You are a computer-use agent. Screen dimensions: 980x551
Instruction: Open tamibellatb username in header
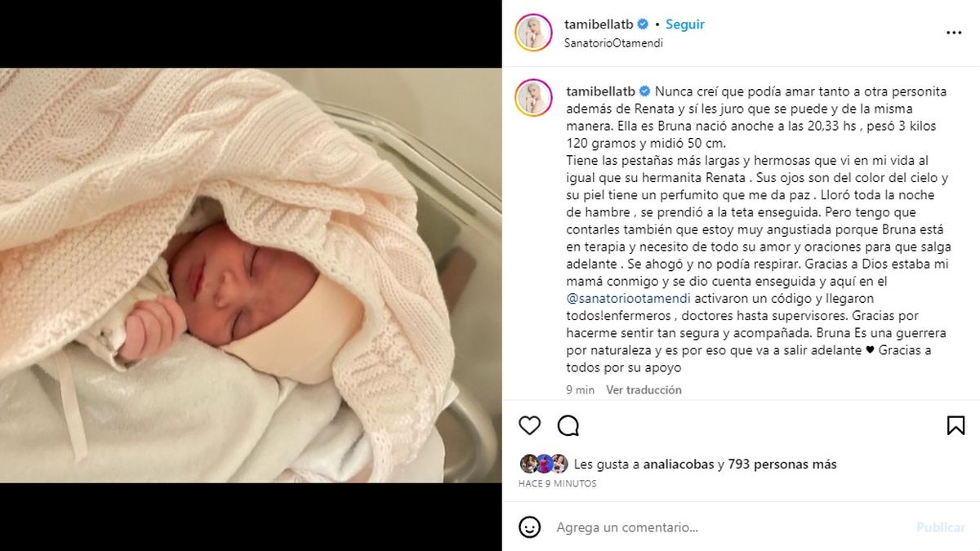599,24
